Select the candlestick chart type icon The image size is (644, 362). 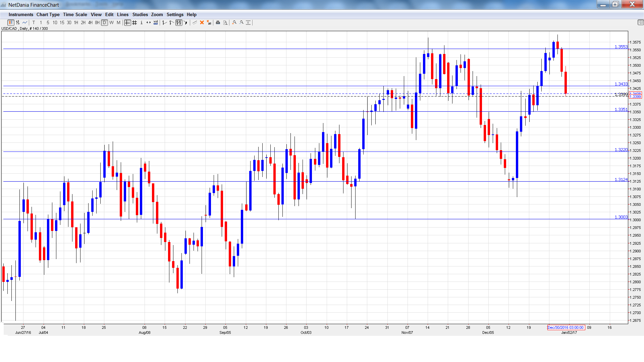coord(11,22)
